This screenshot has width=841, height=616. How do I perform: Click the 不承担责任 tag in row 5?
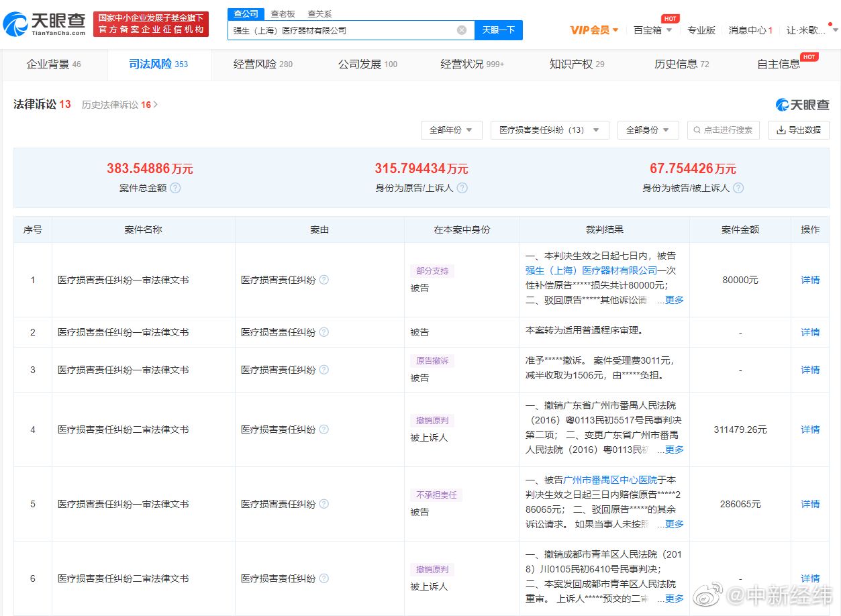[436, 495]
